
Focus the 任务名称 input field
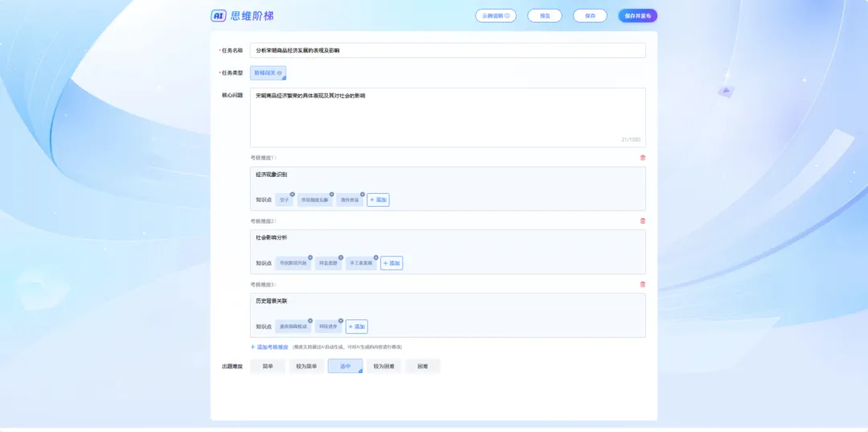tap(448, 51)
